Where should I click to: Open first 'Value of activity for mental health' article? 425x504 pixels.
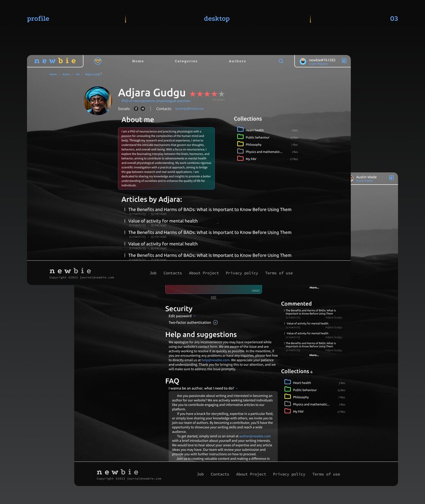click(x=163, y=221)
